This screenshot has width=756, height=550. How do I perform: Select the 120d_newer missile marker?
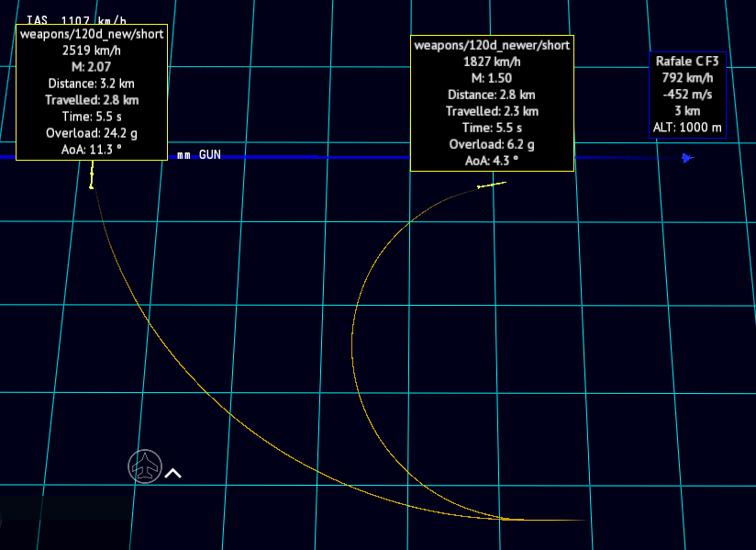click(x=491, y=185)
